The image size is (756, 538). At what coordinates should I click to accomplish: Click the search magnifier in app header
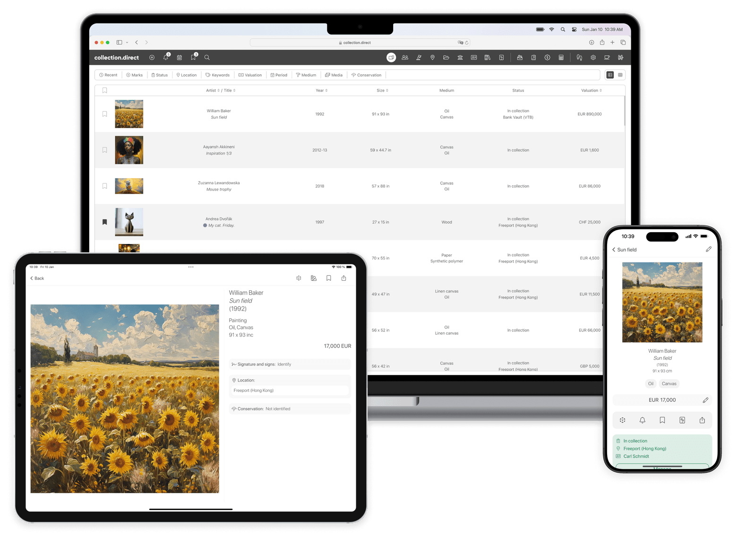pos(207,58)
